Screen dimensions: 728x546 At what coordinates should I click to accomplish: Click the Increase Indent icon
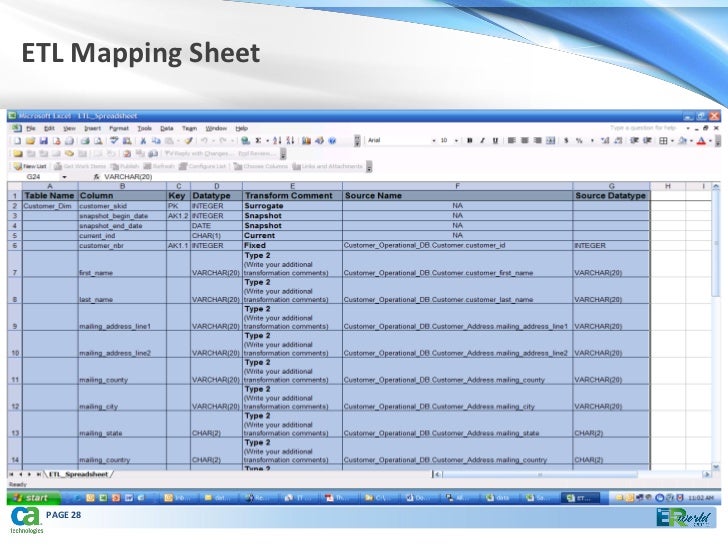(x=647, y=140)
